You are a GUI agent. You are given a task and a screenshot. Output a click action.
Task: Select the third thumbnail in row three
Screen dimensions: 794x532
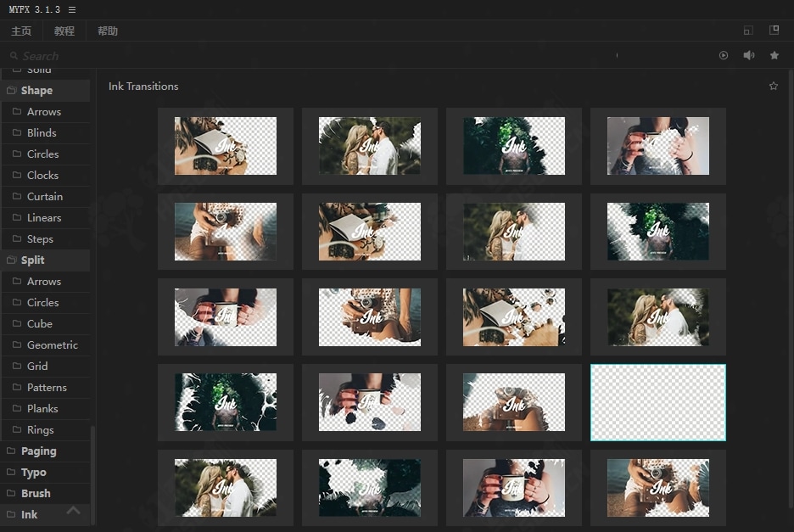(514, 317)
